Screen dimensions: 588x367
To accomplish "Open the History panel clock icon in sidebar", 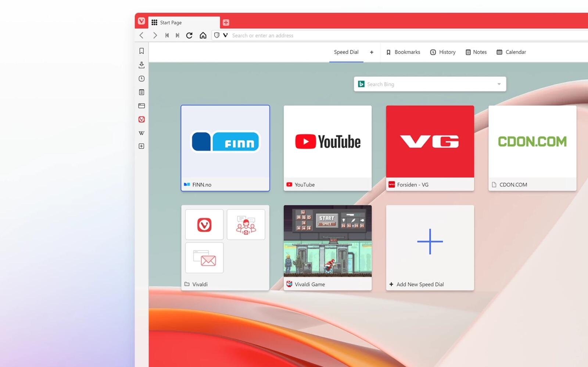I will coord(141,79).
